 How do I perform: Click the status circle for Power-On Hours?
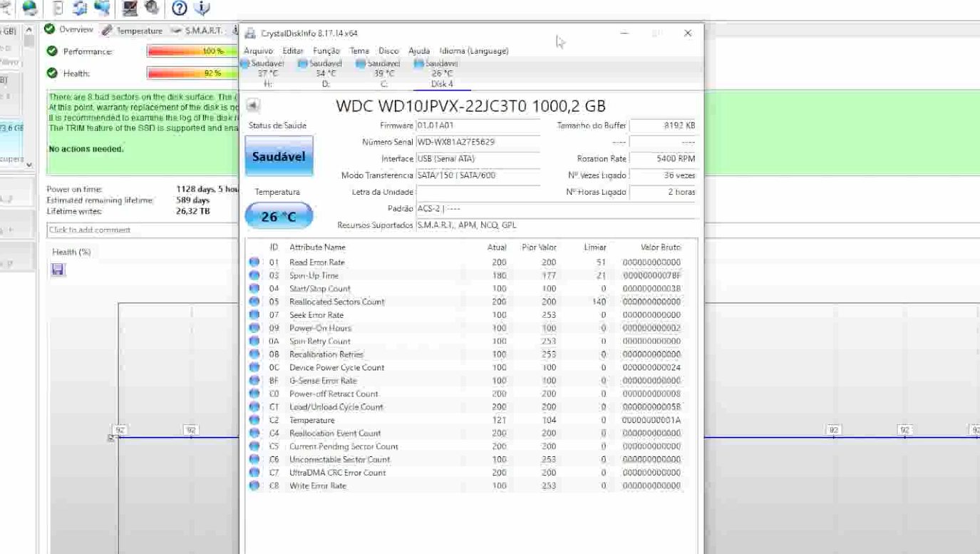254,328
